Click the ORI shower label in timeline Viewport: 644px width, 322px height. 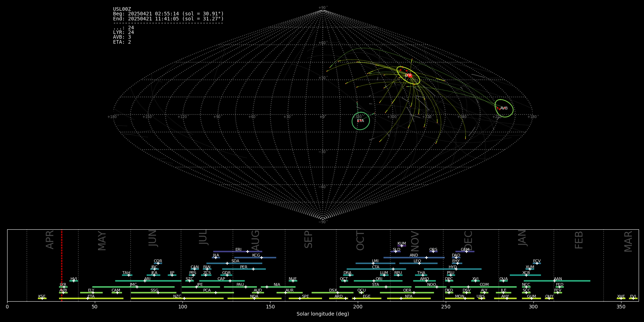pyautogui.click(x=379, y=279)
